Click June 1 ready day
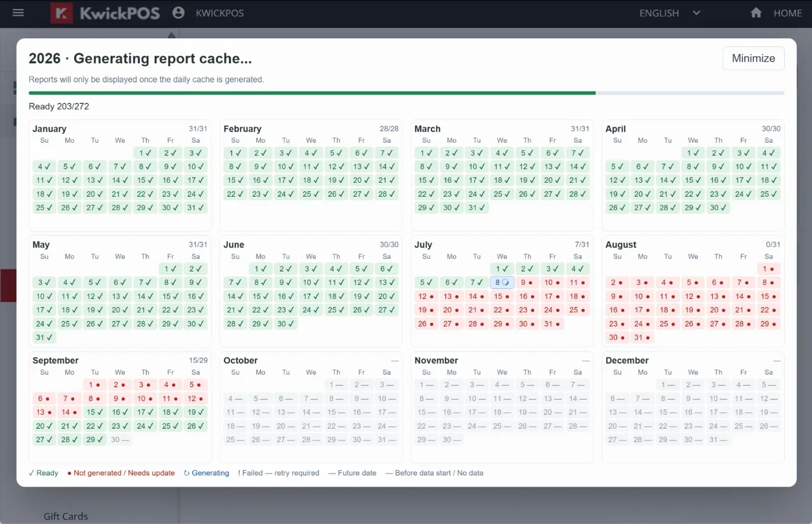Screen dimensions: 812x524 coord(260,269)
